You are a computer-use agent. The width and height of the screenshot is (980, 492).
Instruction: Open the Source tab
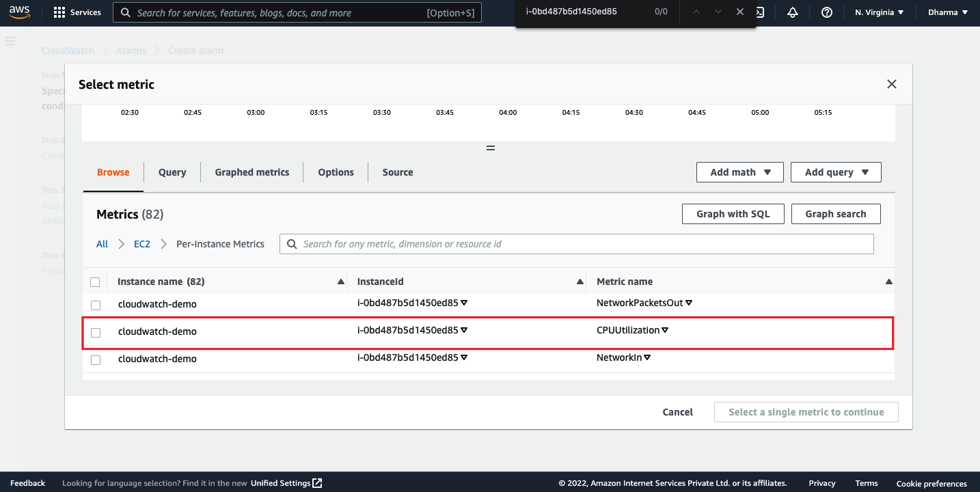click(x=398, y=172)
